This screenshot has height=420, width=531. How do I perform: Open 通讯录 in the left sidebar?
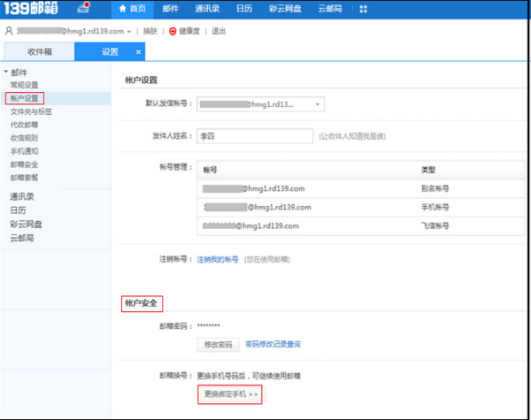[x=21, y=196]
